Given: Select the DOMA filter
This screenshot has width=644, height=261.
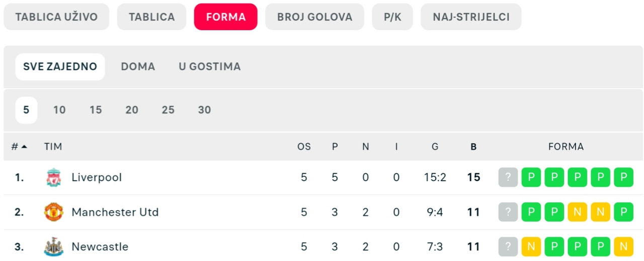Looking at the screenshot, I should [x=138, y=67].
